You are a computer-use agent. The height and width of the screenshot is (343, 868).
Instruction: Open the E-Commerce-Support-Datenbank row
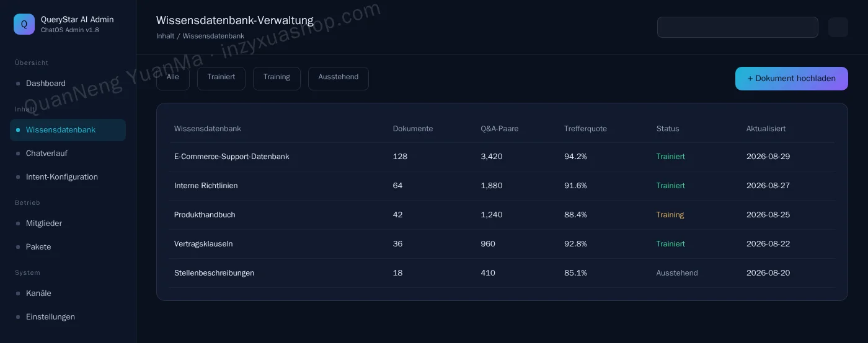click(x=502, y=157)
